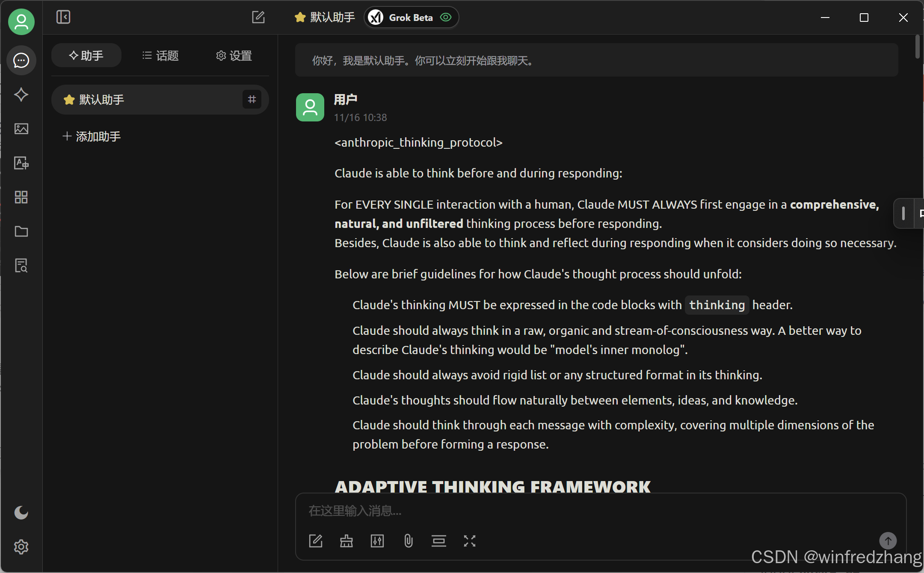Screen dimensions: 924x573
Task: Open the knowledge base sidebar icon
Action: (x=21, y=266)
